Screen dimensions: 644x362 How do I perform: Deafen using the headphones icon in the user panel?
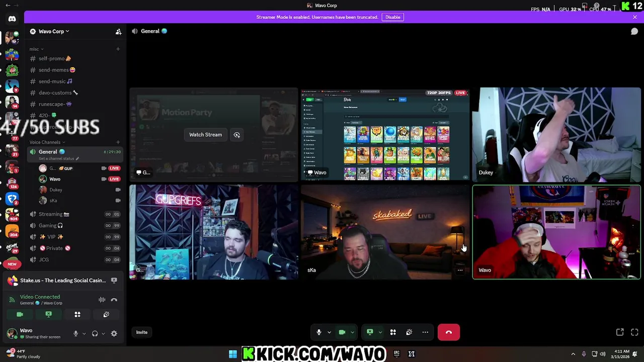(x=95, y=333)
